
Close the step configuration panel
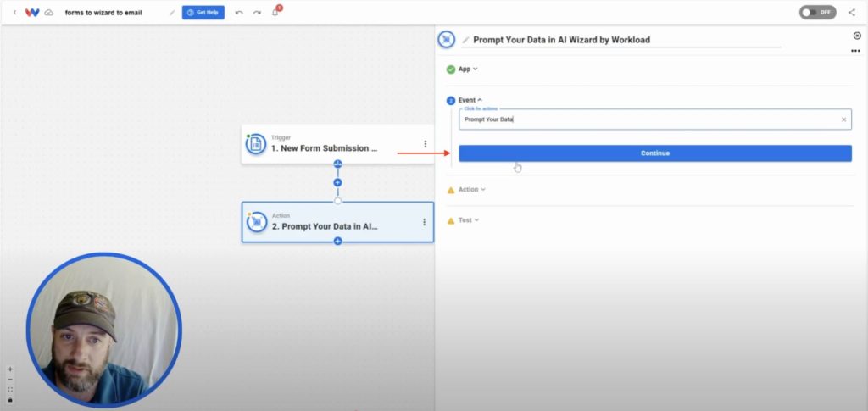coord(857,36)
